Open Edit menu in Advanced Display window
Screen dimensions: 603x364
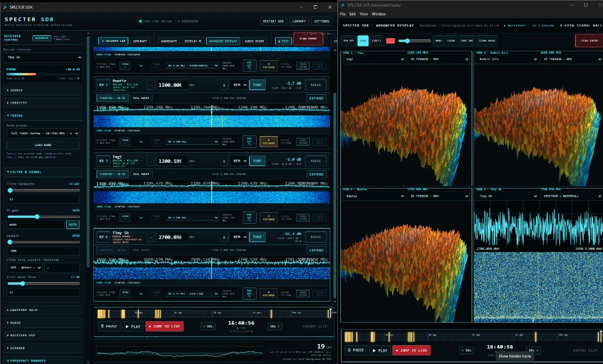coord(353,14)
